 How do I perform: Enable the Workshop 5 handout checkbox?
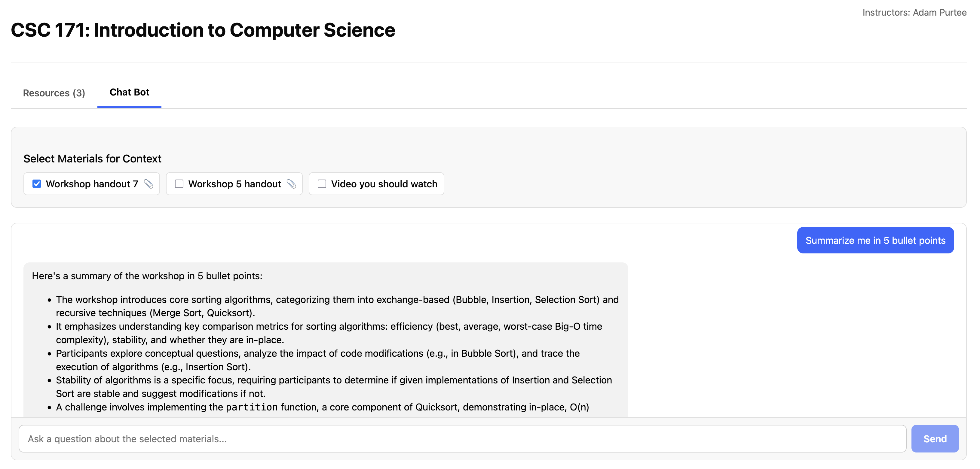tap(179, 184)
